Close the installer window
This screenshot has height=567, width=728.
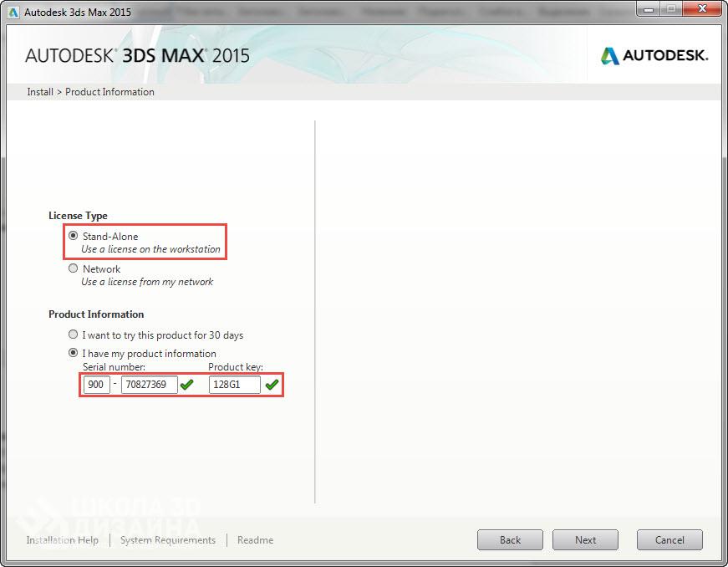pyautogui.click(x=702, y=9)
